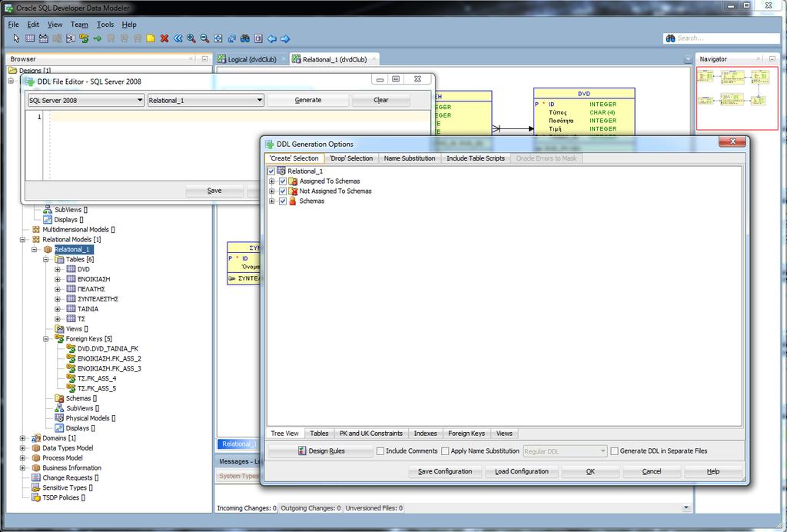Expand the Data Types Model node
The height and width of the screenshot is (532, 787).
tap(22, 448)
